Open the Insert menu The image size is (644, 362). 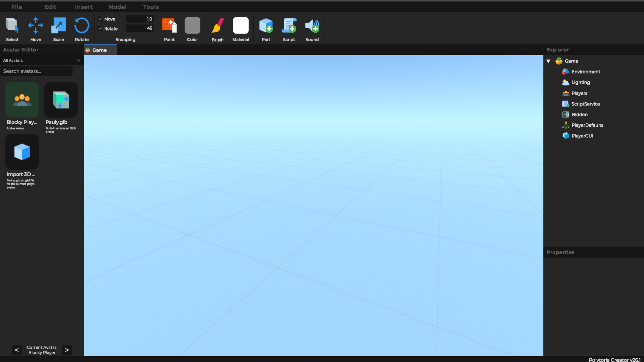click(x=84, y=7)
